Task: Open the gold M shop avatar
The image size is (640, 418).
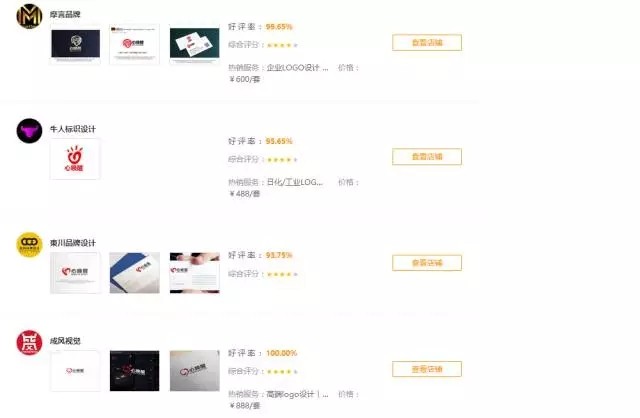Action: (x=29, y=16)
